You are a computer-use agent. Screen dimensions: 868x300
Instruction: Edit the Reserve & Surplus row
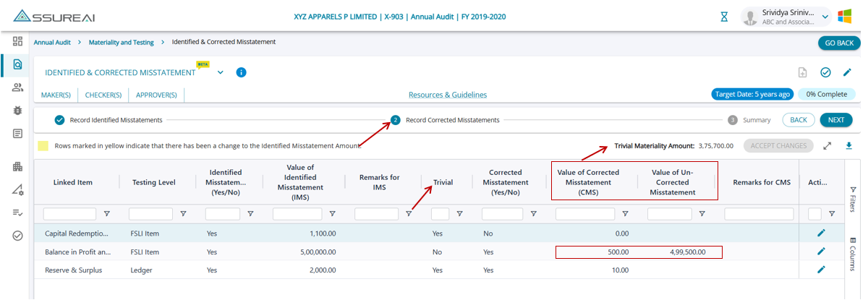[x=821, y=269]
